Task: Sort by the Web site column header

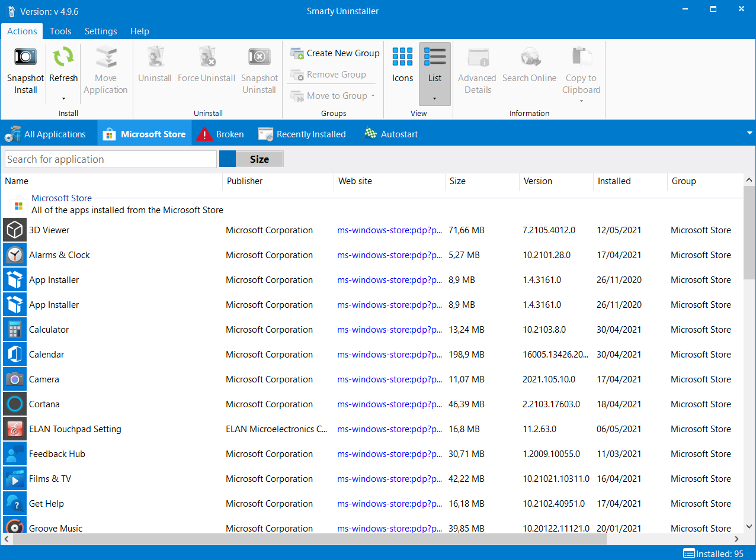Action: coord(390,181)
